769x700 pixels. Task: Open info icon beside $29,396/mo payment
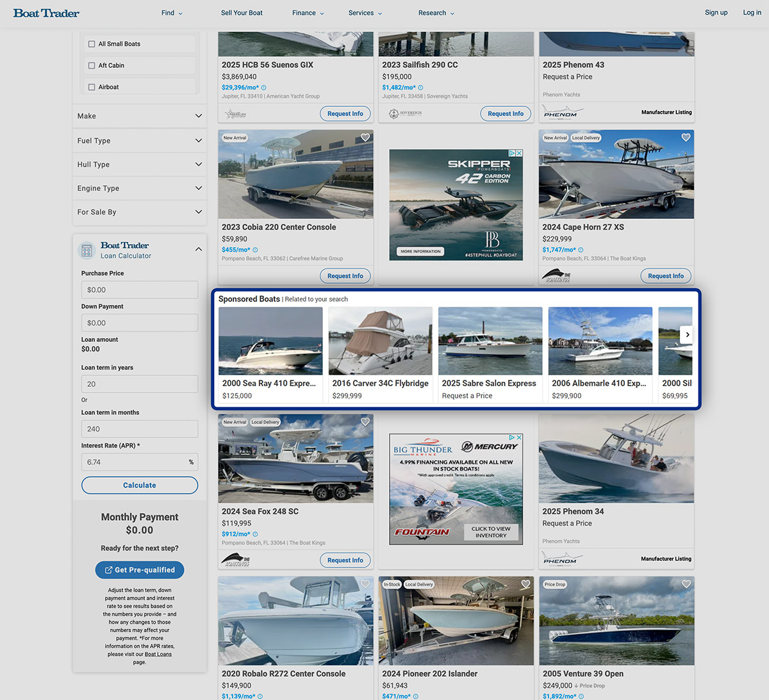263,88
